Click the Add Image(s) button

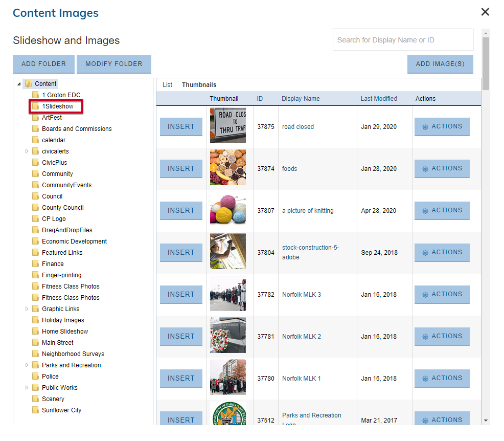pyautogui.click(x=440, y=64)
